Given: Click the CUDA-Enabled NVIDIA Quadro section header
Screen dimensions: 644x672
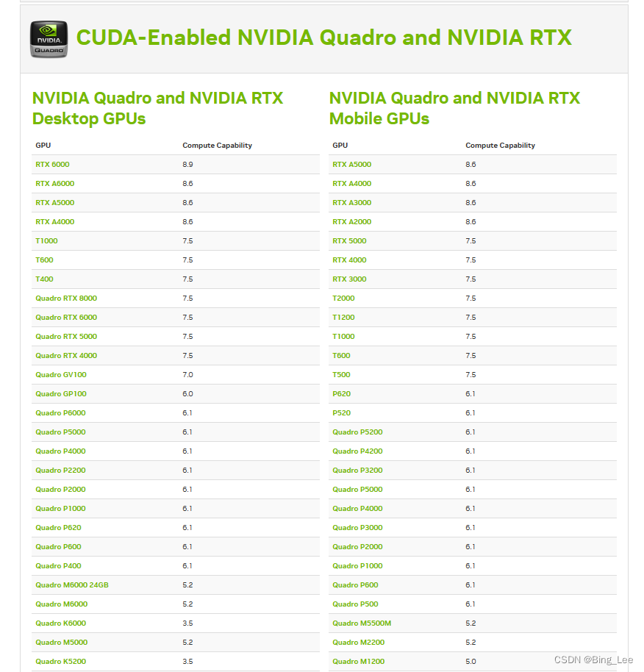Looking at the screenshot, I should pyautogui.click(x=323, y=37).
